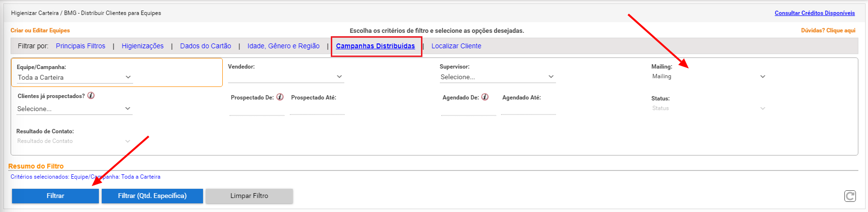The image size is (868, 212).
Task: Click info icon next to Clientes já prospectados
Action: pos(91,96)
